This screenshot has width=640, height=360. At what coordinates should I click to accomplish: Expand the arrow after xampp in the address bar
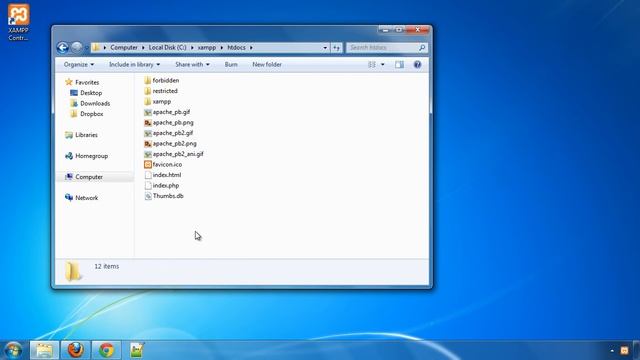point(222,48)
